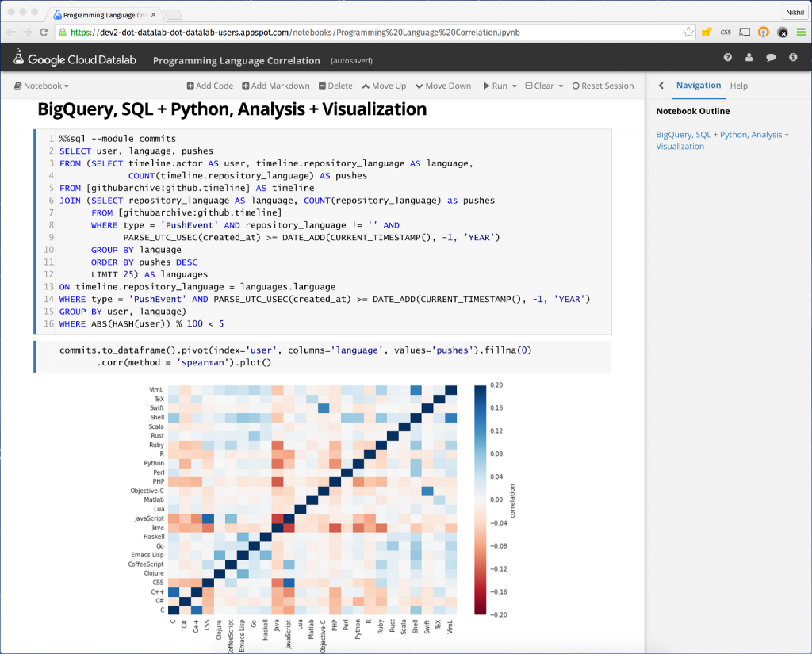812x654 pixels.
Task: Click the help question mark icon
Action: point(728,58)
